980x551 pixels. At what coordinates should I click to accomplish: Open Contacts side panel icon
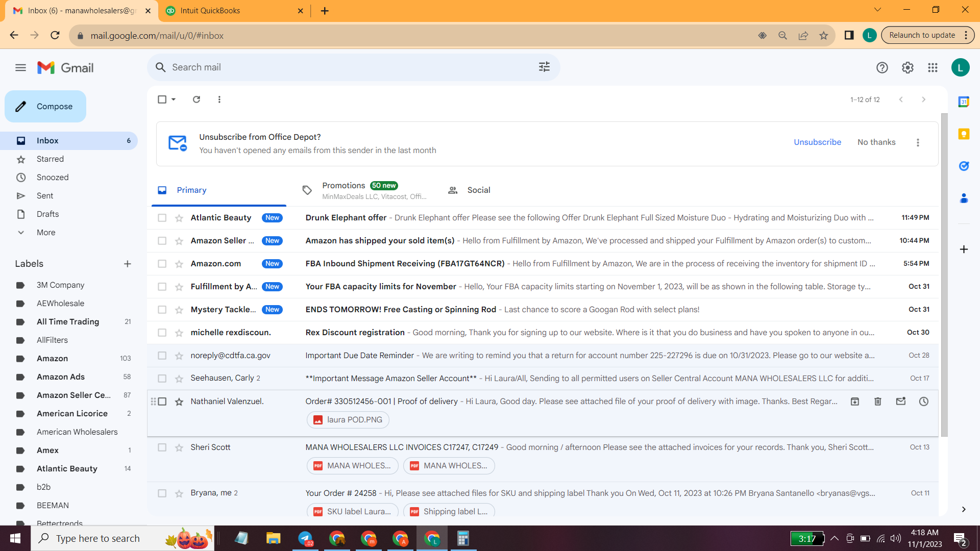[x=964, y=198]
